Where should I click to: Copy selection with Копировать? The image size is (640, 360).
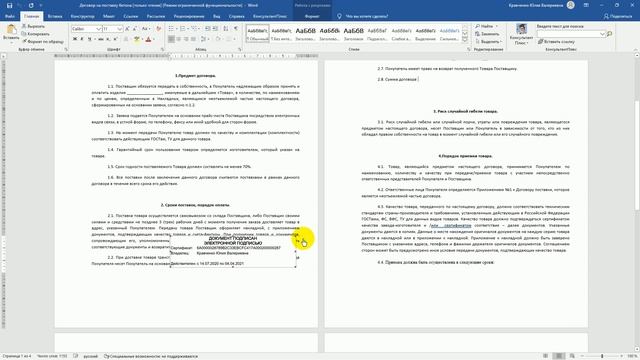pyautogui.click(x=36, y=34)
